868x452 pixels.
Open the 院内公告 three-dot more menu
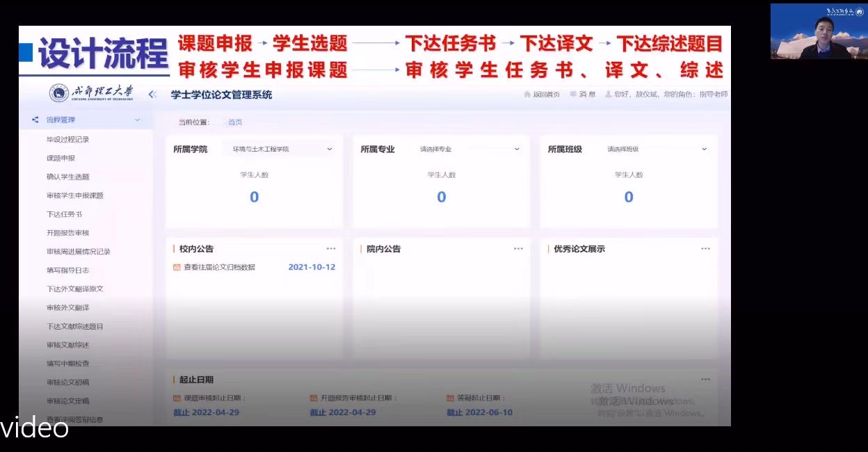[x=518, y=249]
